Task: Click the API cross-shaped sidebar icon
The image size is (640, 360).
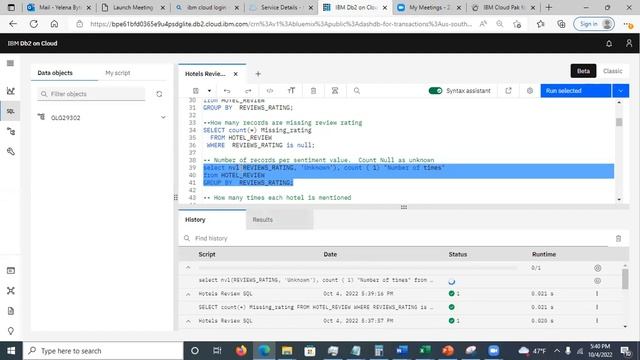Action: coord(11,291)
